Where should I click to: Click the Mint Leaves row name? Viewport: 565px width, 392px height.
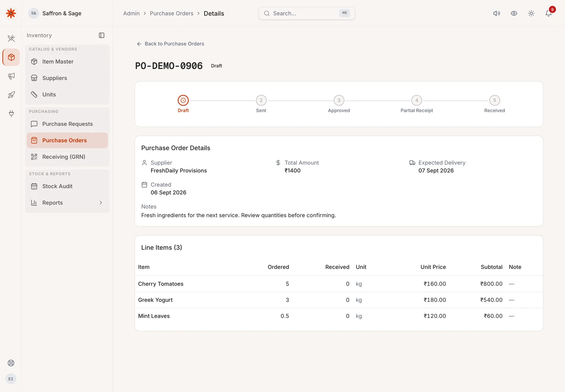coord(154,316)
